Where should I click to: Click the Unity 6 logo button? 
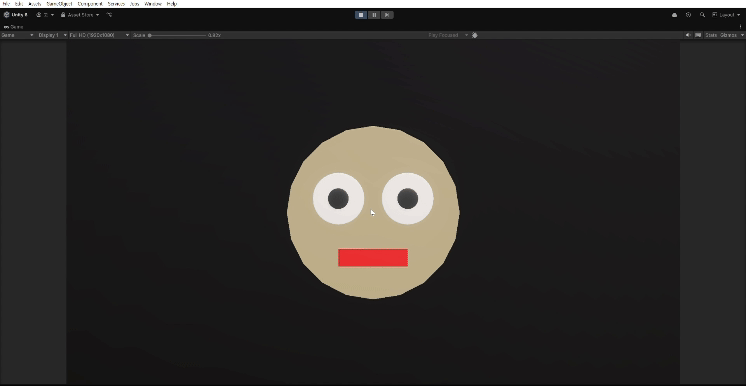(16, 15)
